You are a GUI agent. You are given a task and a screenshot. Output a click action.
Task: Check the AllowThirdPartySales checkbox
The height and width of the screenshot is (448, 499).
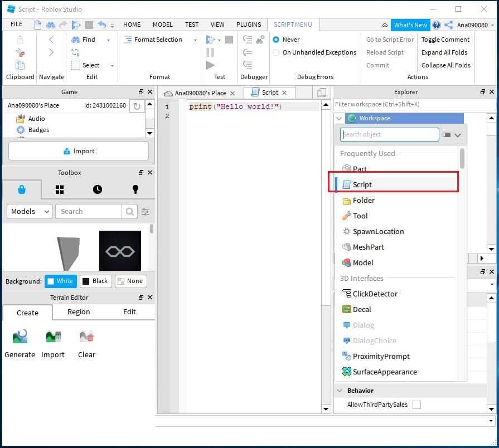pyautogui.click(x=416, y=405)
